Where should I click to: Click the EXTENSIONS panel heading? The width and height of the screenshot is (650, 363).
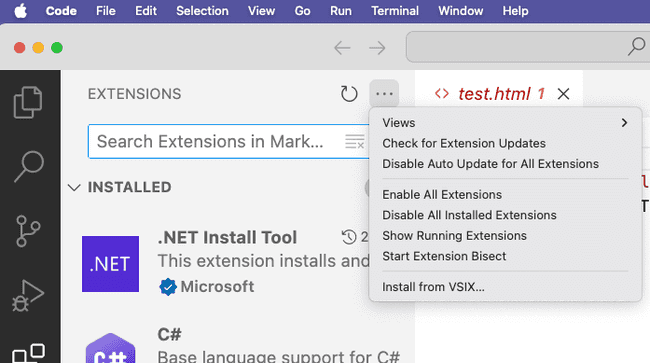[x=134, y=94]
